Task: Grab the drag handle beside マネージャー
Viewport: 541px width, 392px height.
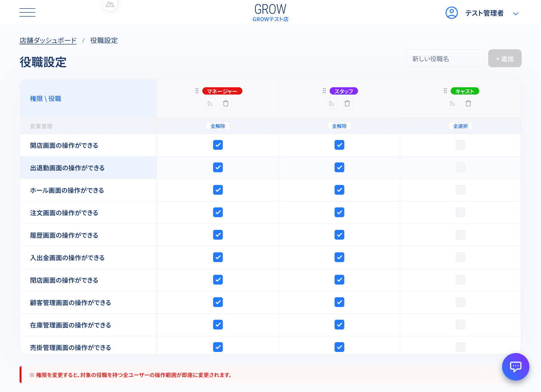Action: (197, 91)
